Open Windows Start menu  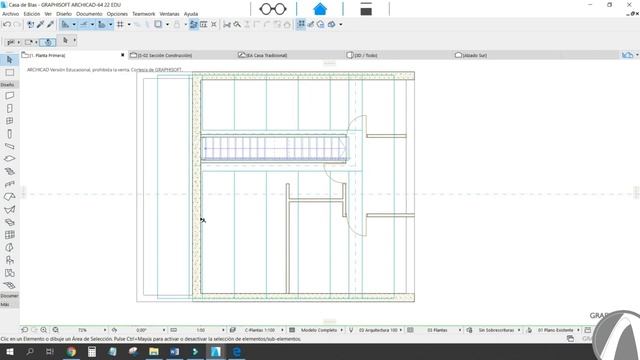(9, 351)
